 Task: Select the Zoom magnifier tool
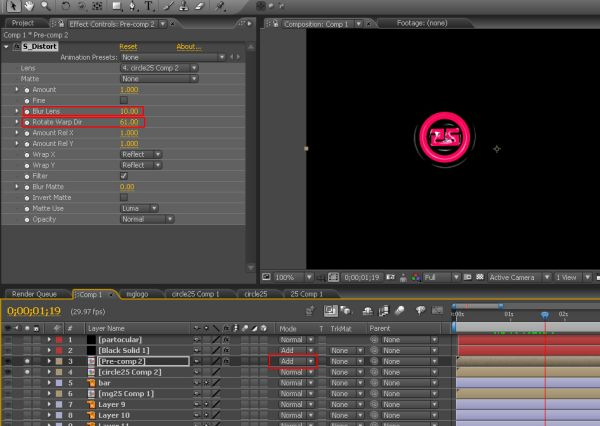(x=46, y=6)
